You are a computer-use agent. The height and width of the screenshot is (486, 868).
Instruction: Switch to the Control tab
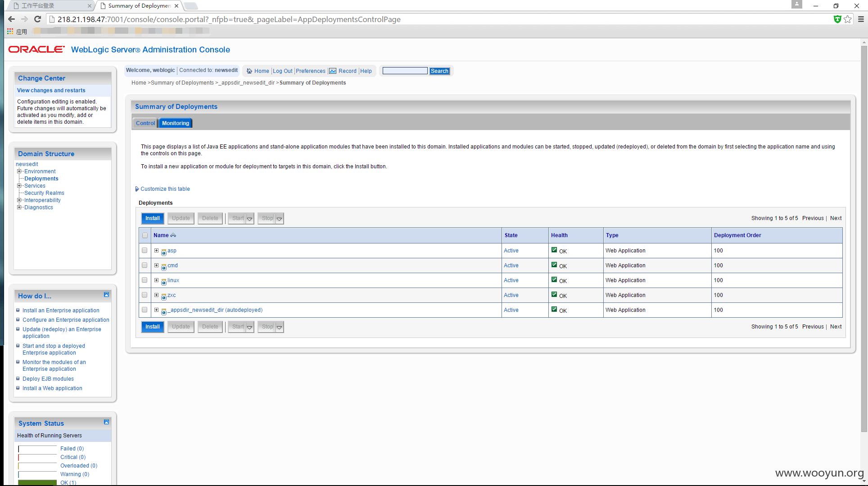(145, 123)
